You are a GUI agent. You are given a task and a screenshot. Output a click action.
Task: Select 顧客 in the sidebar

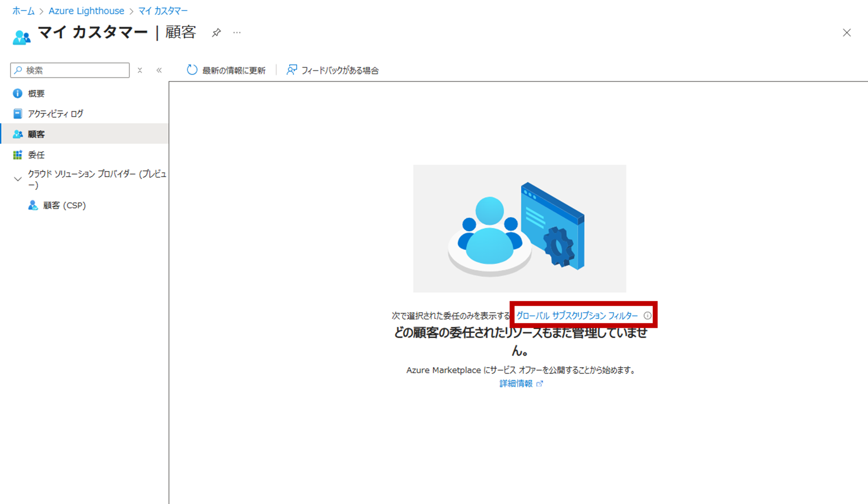(36, 134)
